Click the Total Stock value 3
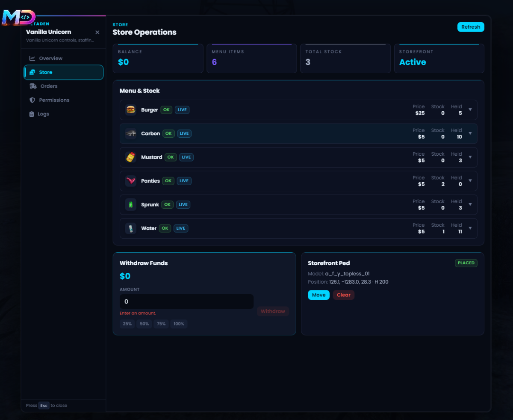Viewport: 513px width, 420px height. coord(308,62)
